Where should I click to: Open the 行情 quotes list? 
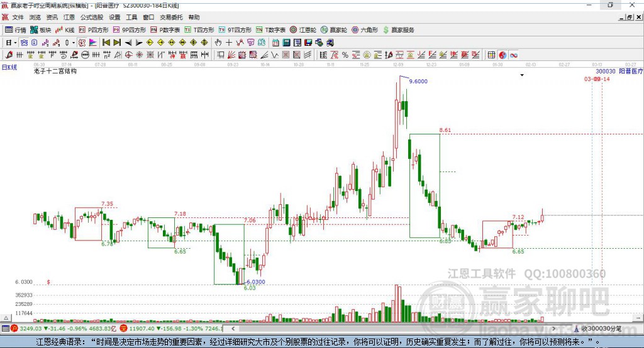click(16, 30)
